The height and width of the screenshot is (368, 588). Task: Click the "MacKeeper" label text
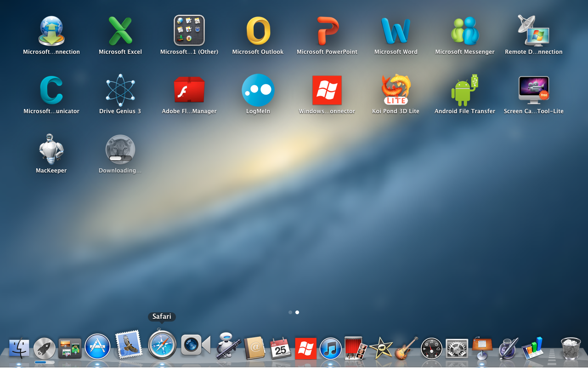(x=51, y=171)
